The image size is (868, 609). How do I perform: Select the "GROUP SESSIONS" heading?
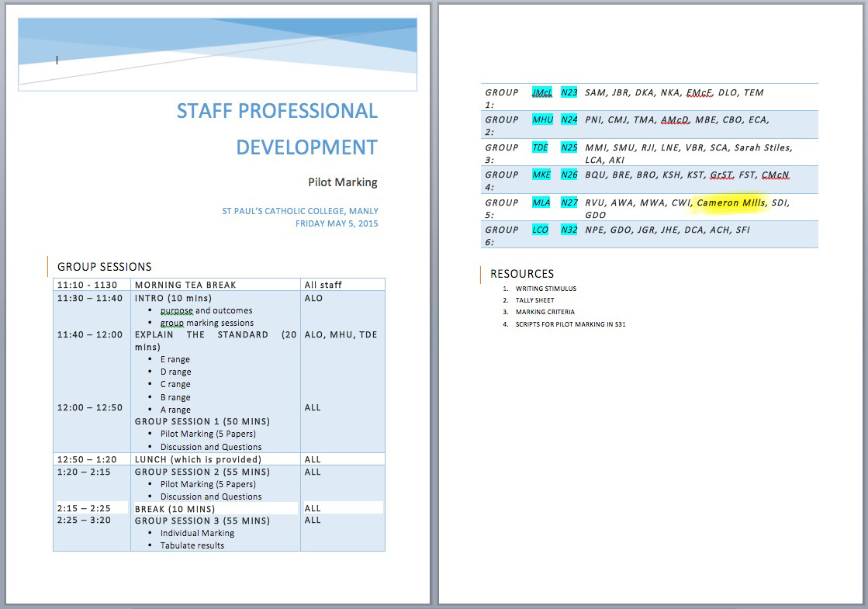click(105, 267)
